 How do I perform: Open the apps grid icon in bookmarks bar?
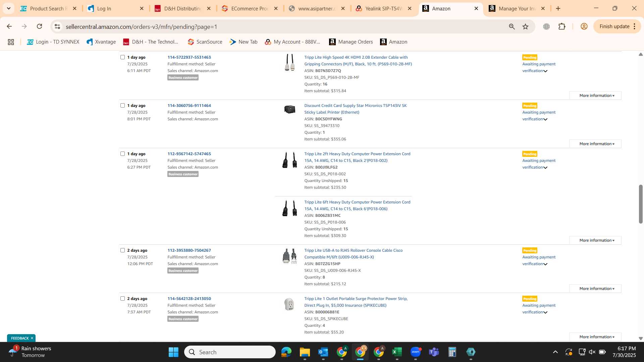coord(11,42)
